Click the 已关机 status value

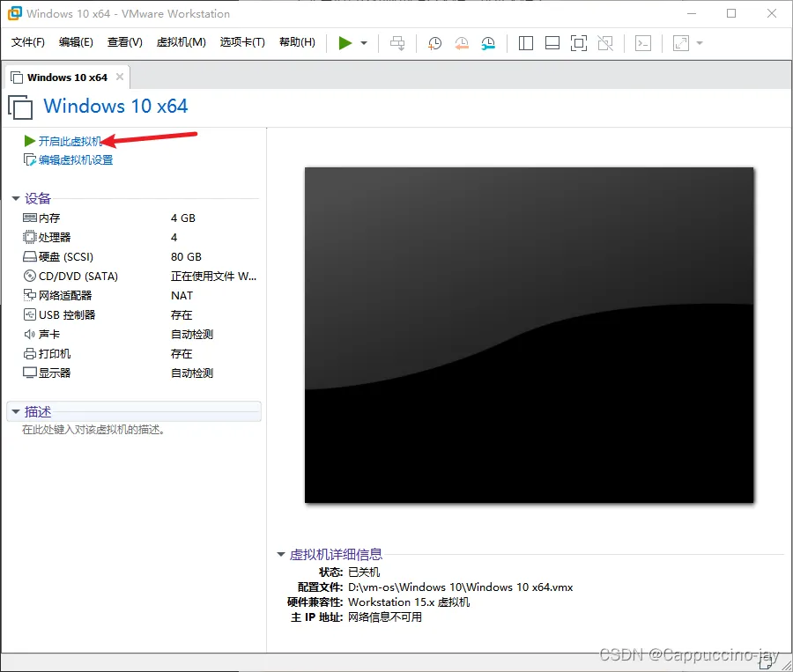364,572
